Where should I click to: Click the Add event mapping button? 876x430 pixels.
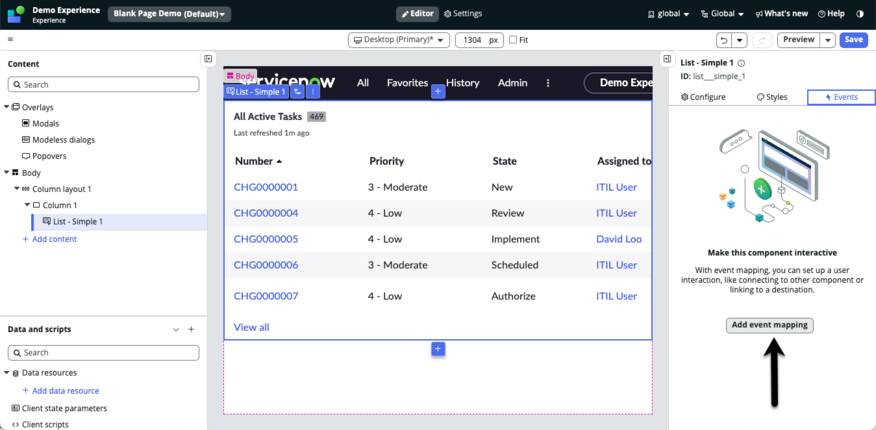770,325
